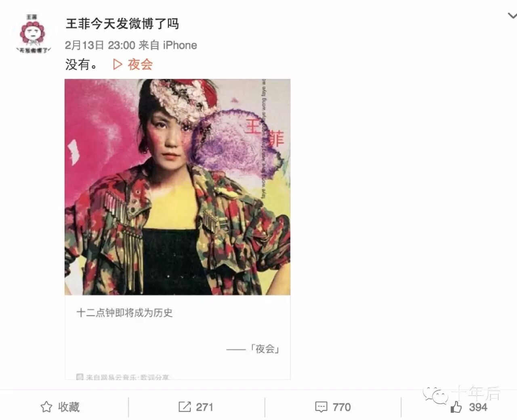Open the post options chevron at top right
517x420 pixels.
[512, 16]
